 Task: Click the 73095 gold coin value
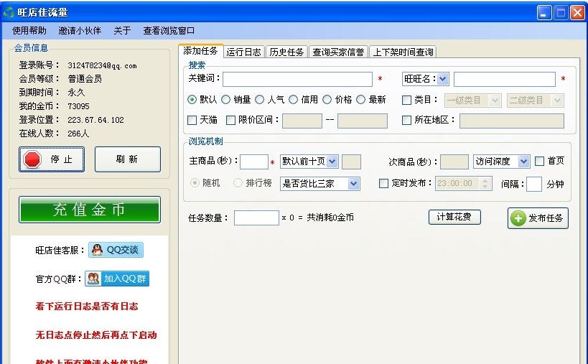click(x=79, y=106)
